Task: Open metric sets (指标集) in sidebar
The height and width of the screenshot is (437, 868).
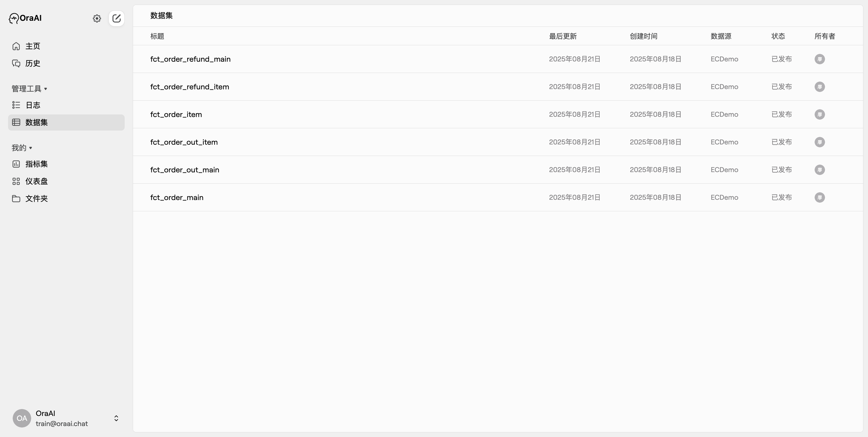Action: [36, 164]
